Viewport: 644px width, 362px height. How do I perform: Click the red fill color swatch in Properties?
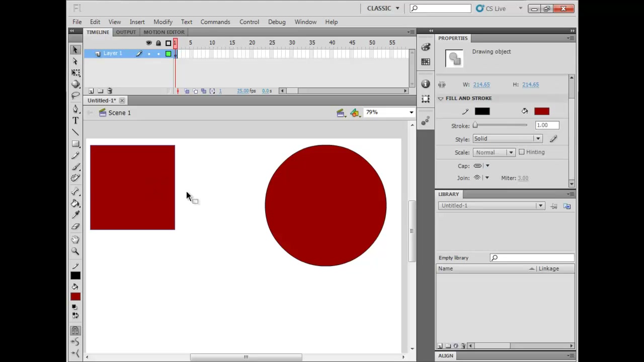pyautogui.click(x=542, y=111)
